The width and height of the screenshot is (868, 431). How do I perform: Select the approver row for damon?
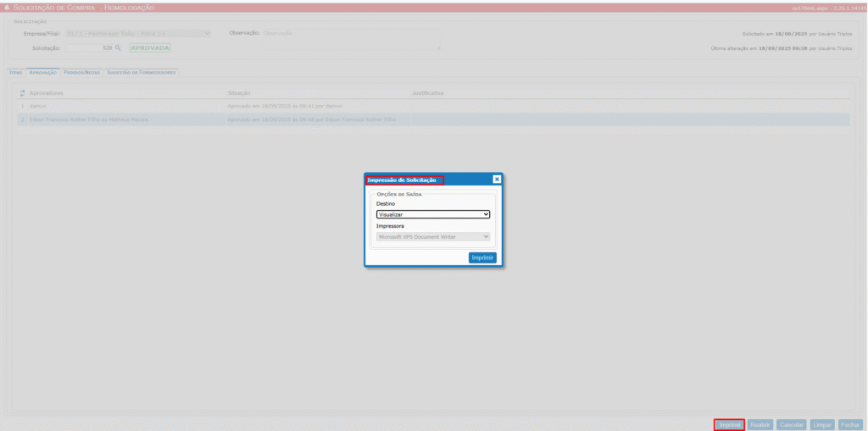tap(37, 106)
